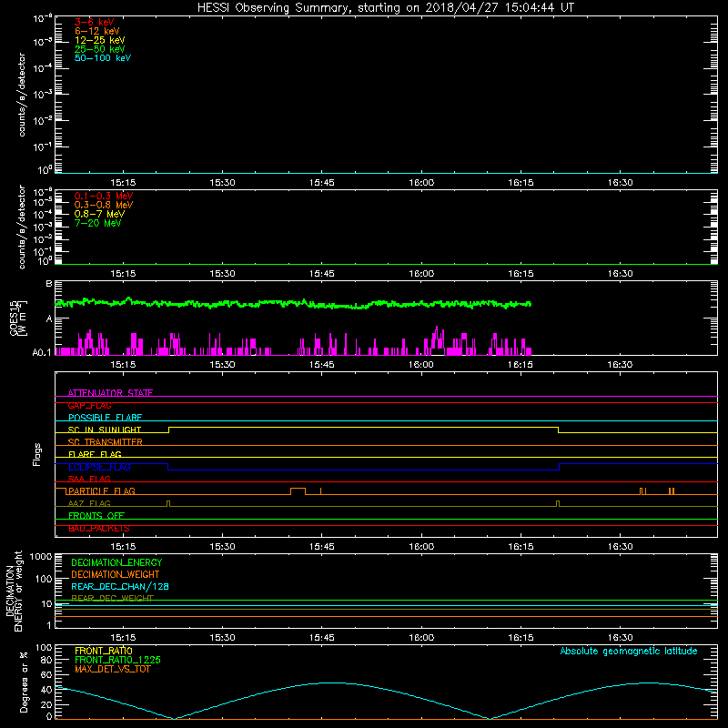Click the SC_IN_SUNLIGHT rising step after 15:15
Viewport: 728px width, 728px height.
(x=168, y=430)
